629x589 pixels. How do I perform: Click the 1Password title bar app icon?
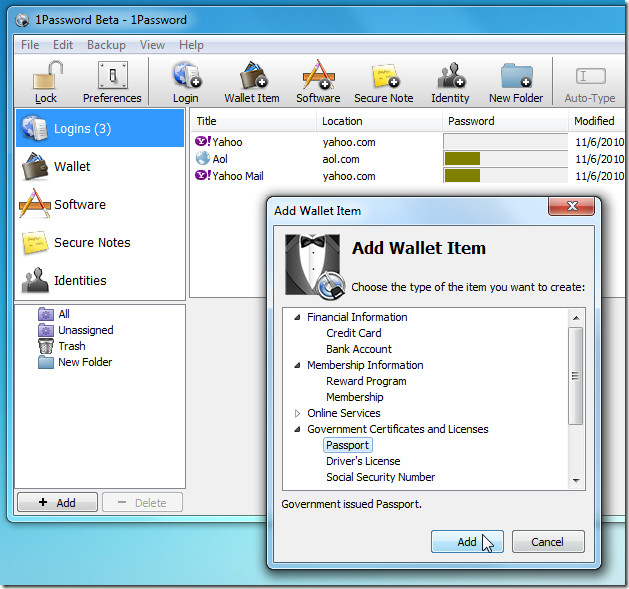point(22,20)
